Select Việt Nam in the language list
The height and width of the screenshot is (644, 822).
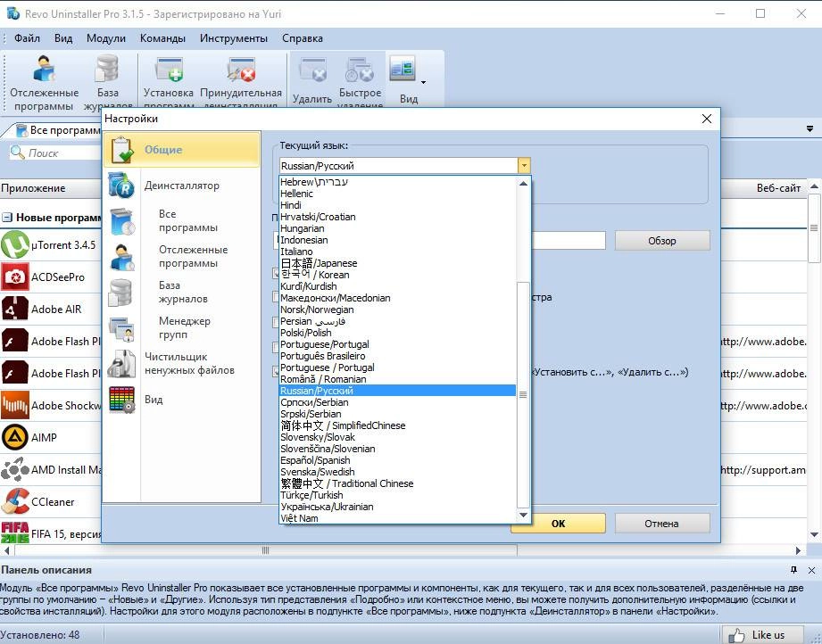point(397,518)
